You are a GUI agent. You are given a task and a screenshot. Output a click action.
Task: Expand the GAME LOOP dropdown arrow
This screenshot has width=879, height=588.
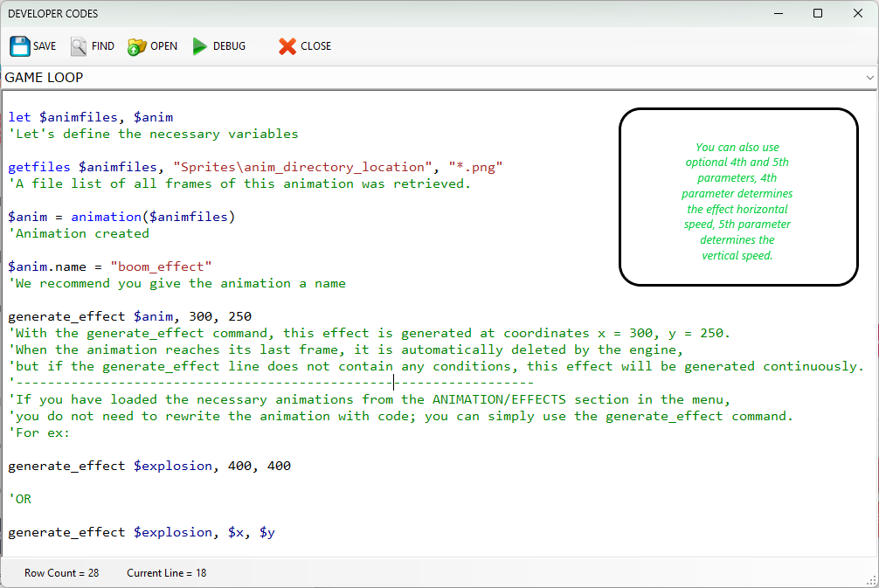tap(869, 78)
